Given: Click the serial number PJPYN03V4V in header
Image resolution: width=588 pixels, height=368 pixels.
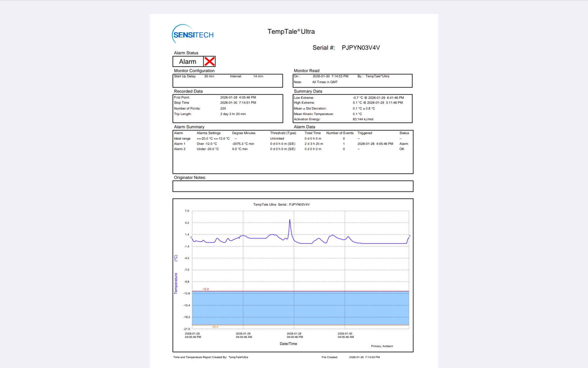Looking at the screenshot, I should tap(360, 48).
